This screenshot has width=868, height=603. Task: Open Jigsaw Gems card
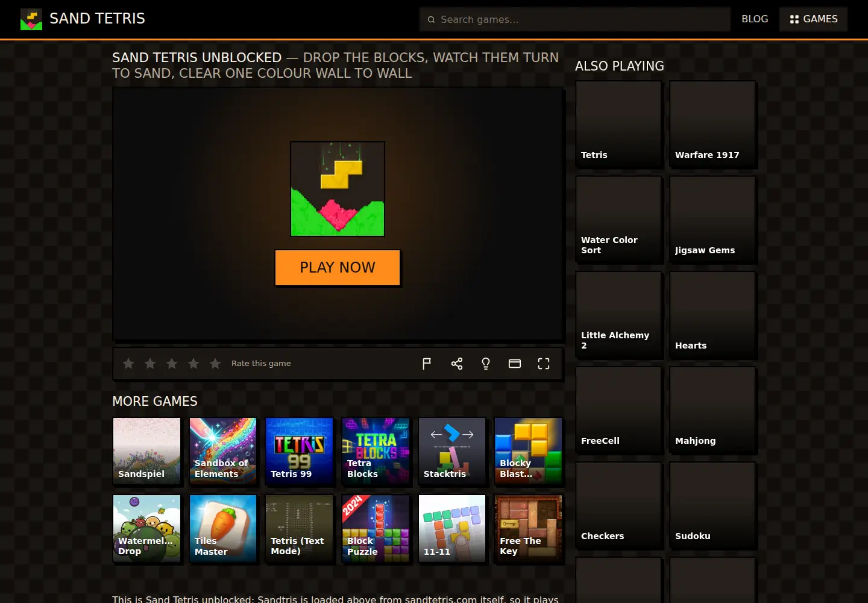point(712,219)
